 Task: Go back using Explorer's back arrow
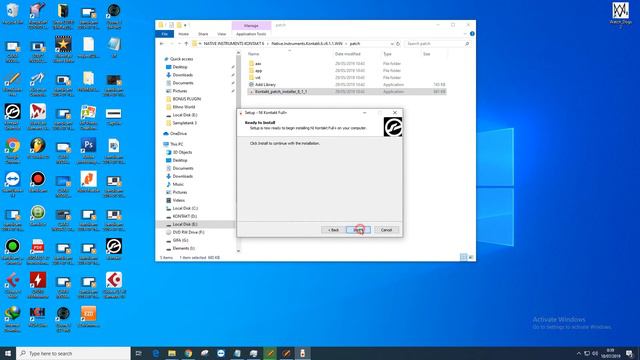(162, 44)
